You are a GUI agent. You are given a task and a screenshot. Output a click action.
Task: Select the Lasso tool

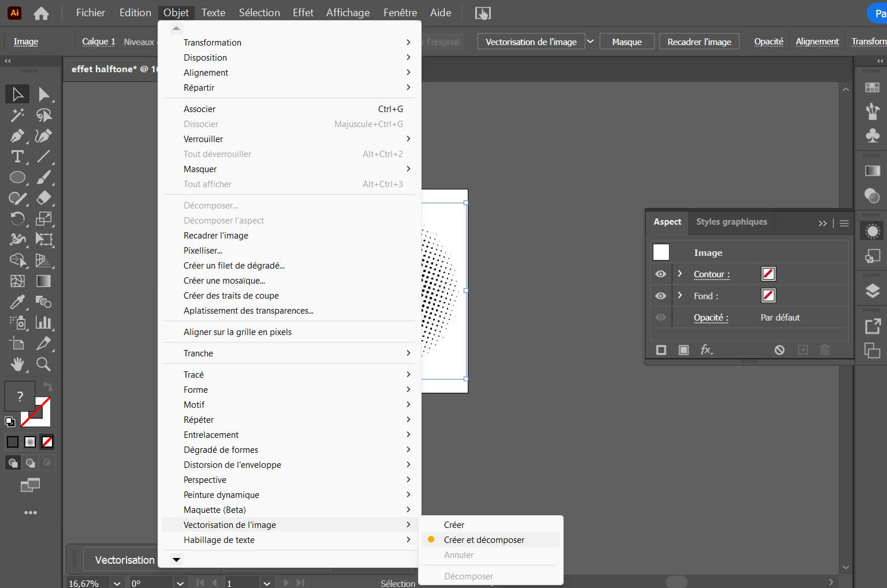pos(44,115)
